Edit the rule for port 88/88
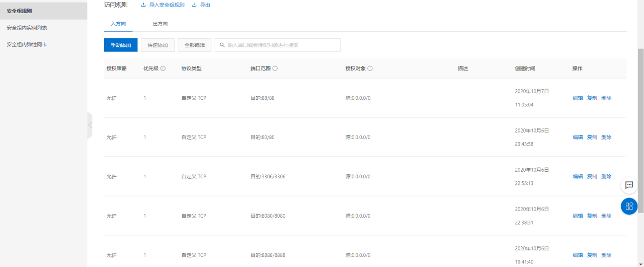Viewport: 644px width, 267px height. tap(578, 98)
